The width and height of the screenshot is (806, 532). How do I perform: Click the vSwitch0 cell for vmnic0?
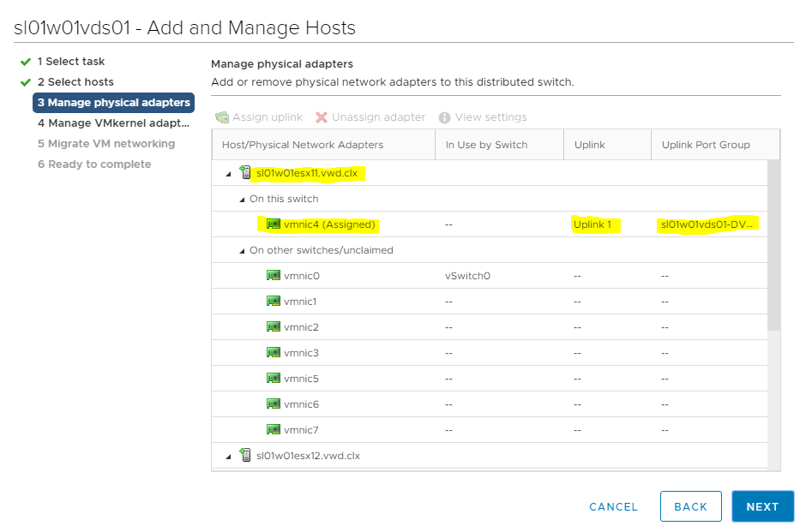click(468, 276)
